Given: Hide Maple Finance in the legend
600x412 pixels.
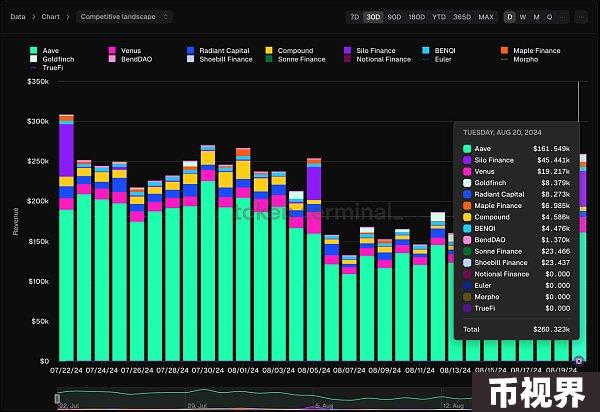Looking at the screenshot, I should click(530, 50).
